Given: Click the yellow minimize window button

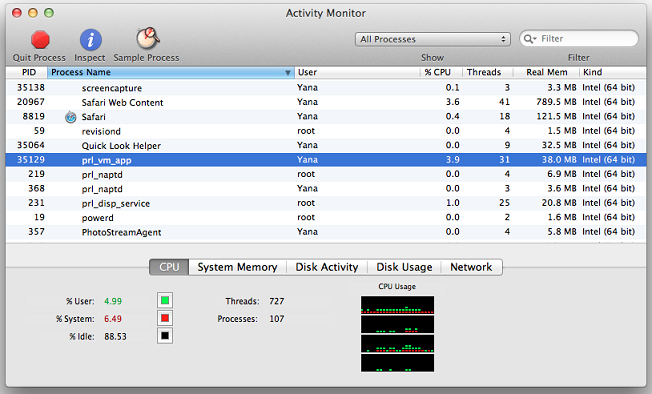Looking at the screenshot, I should pos(33,13).
